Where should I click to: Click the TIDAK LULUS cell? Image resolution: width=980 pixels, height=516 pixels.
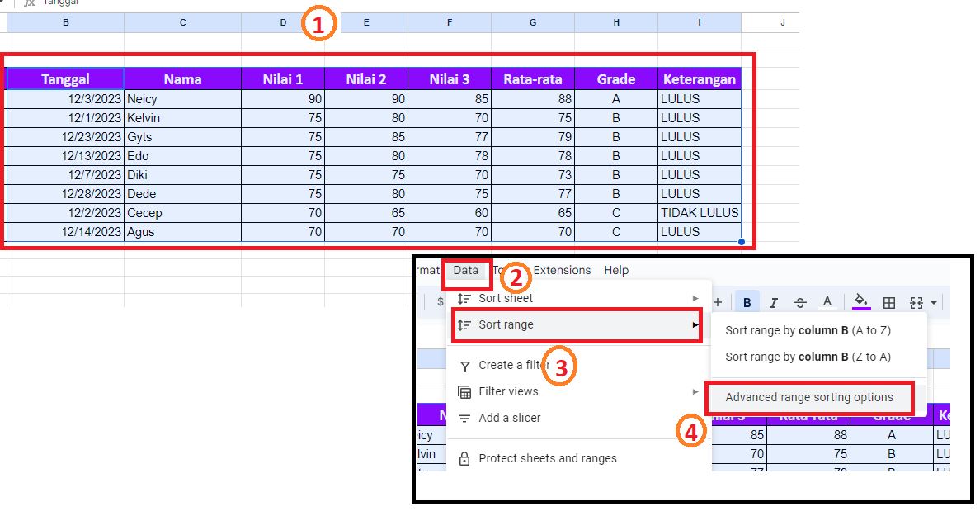(700, 213)
